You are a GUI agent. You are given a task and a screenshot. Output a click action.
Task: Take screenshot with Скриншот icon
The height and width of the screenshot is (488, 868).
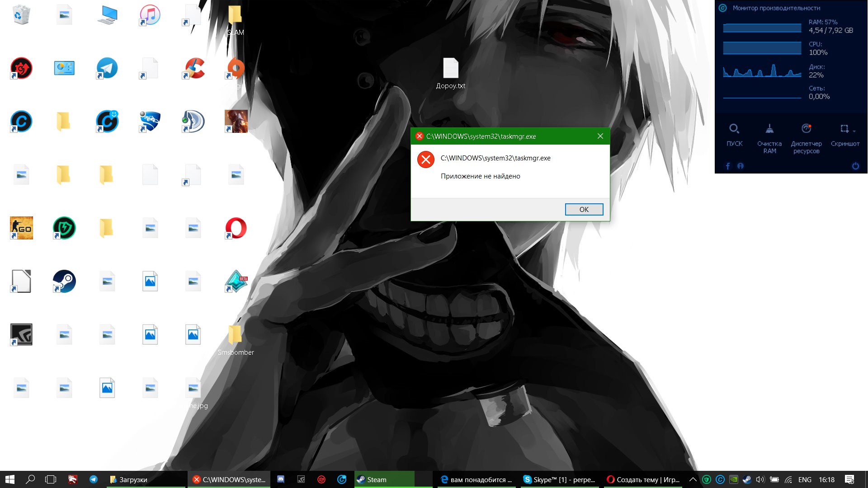click(844, 129)
